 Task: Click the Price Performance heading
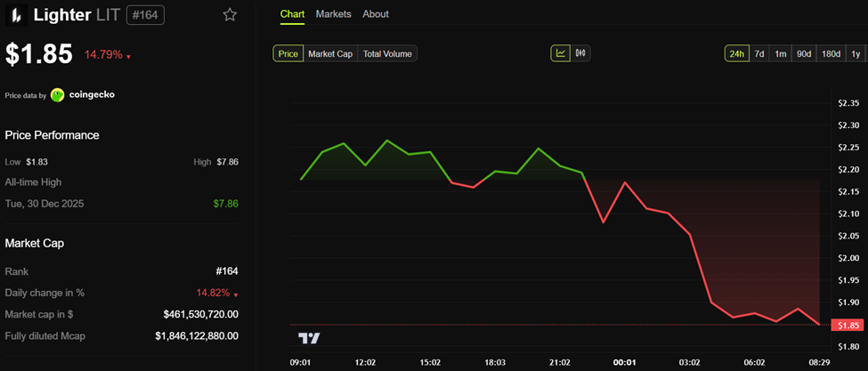click(52, 135)
